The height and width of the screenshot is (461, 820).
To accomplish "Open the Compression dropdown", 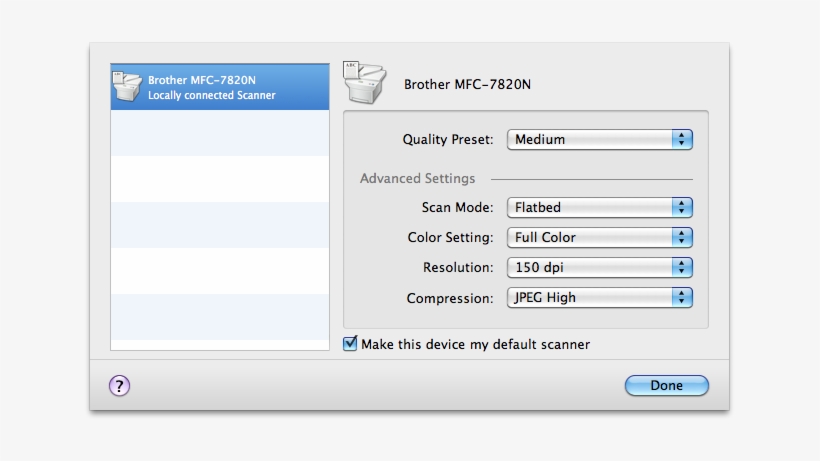I will pos(600,297).
